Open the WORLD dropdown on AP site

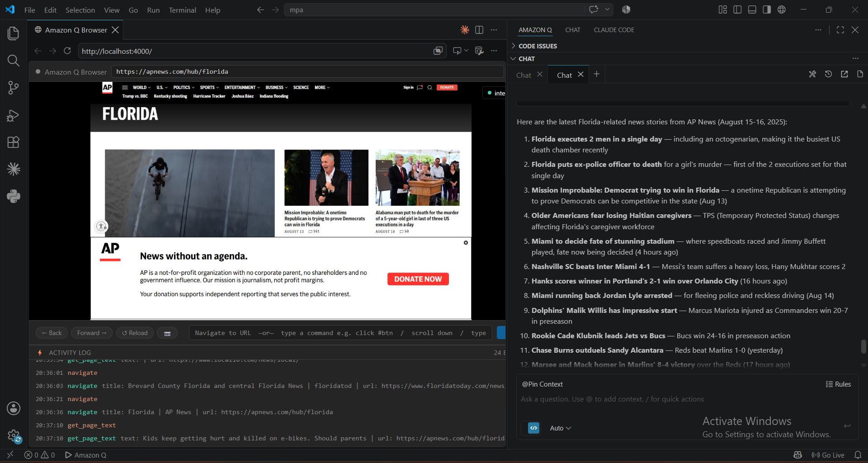click(x=142, y=88)
